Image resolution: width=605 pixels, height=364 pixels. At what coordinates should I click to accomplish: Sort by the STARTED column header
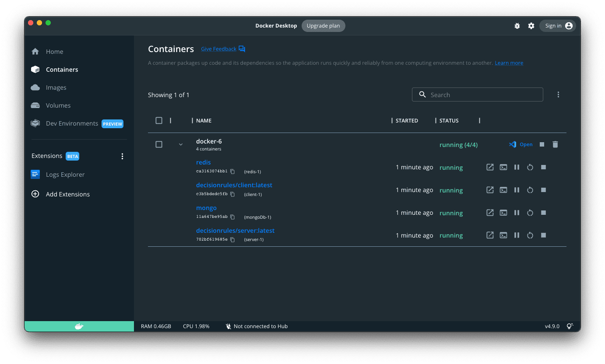coord(407,121)
